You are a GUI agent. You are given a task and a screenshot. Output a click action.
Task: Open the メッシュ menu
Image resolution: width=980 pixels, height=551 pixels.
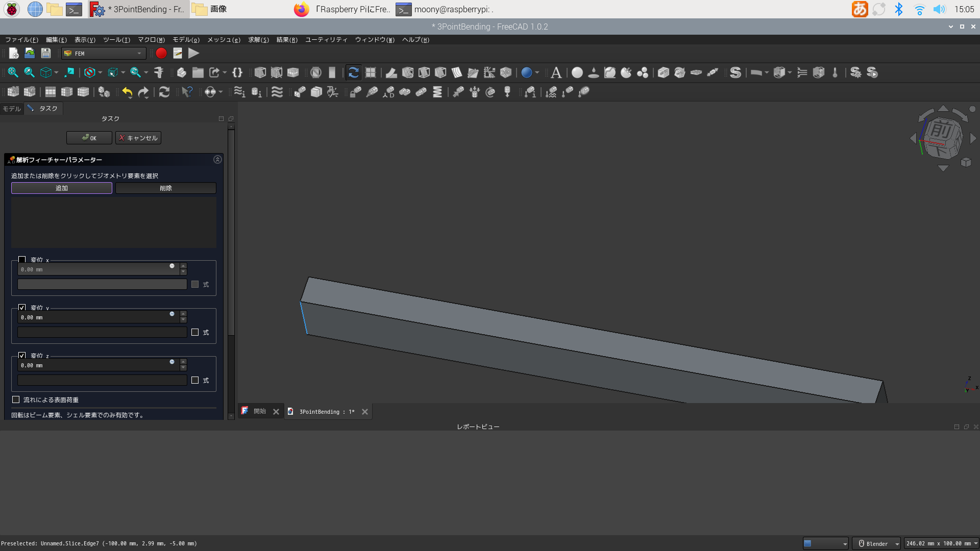point(224,40)
